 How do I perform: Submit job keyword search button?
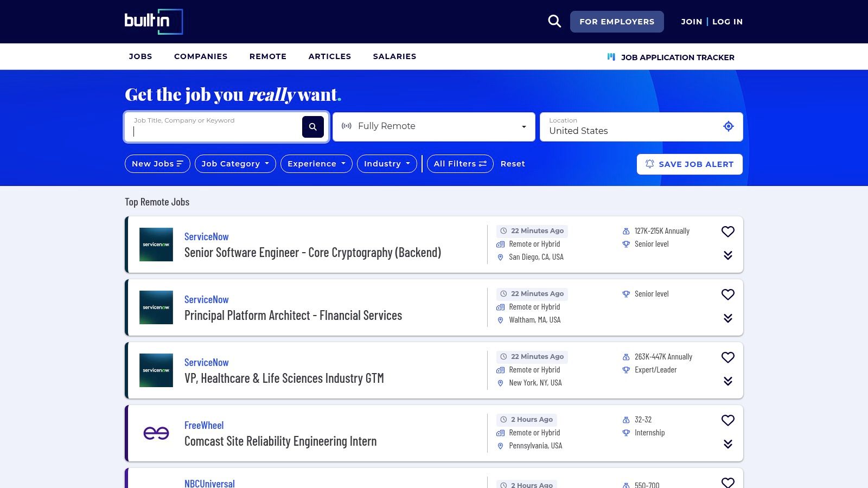pos(313,127)
